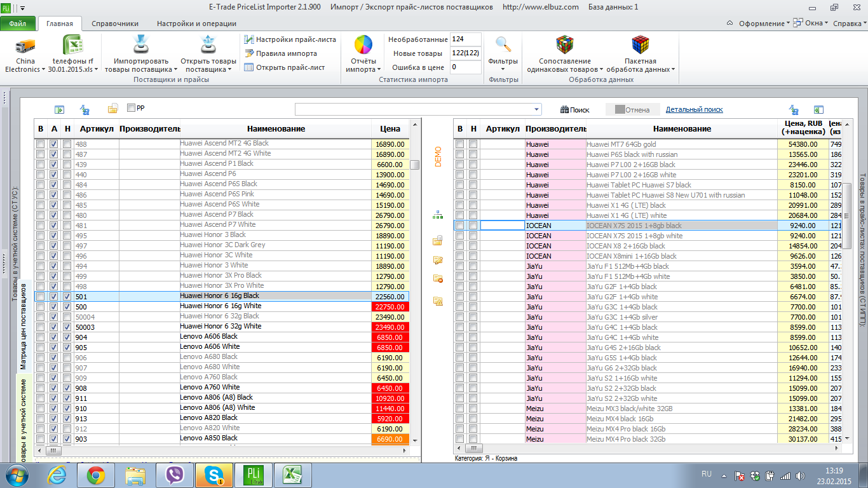Switch to Excel in the taskbar
Image resolution: width=868 pixels, height=488 pixels.
pyautogui.click(x=293, y=475)
